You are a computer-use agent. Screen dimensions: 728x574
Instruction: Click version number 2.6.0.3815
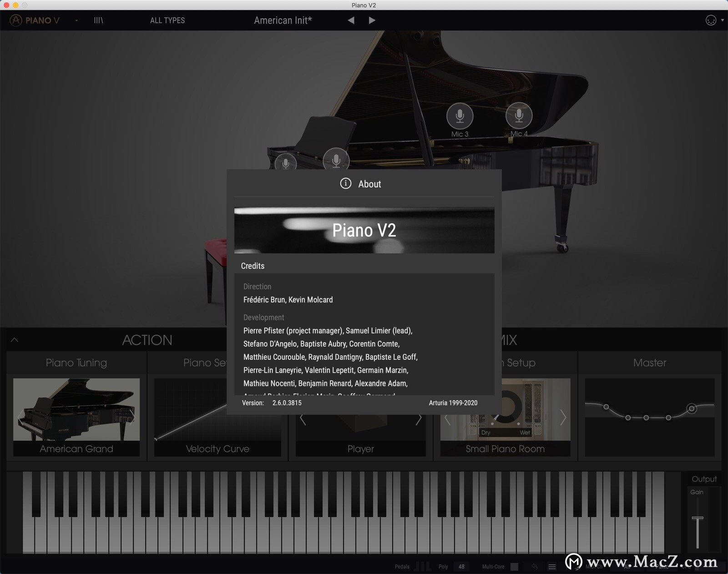(287, 403)
